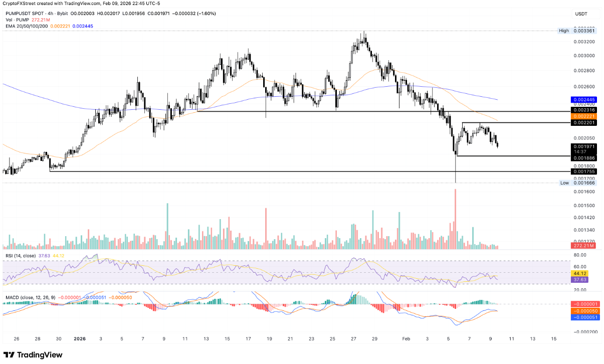This screenshot has width=604, height=364.
Task: Click the Feb label on the time axis
Action: coord(405,339)
